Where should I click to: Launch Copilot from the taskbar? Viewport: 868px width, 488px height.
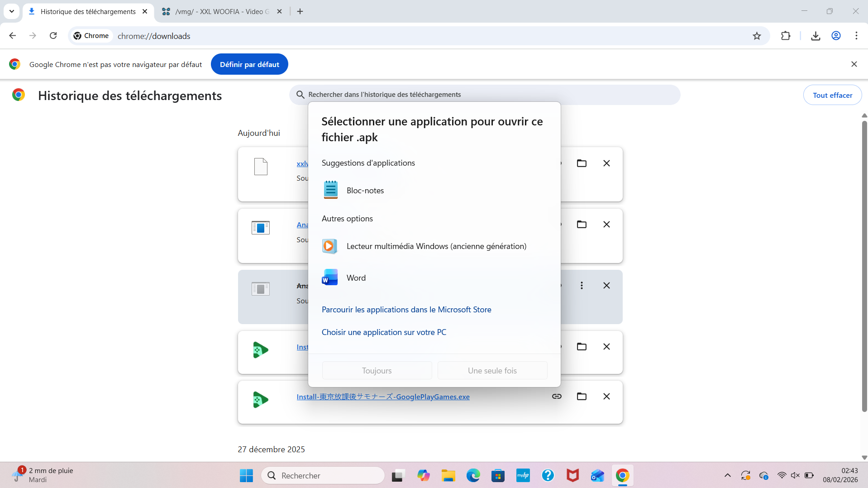(424, 475)
